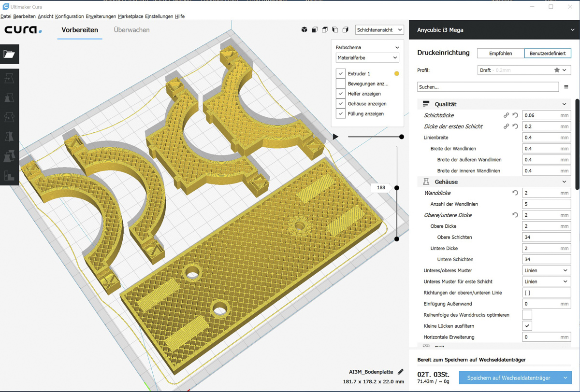The width and height of the screenshot is (580, 392).
Task: Open the Draft profile dropdown
Action: 524,70
